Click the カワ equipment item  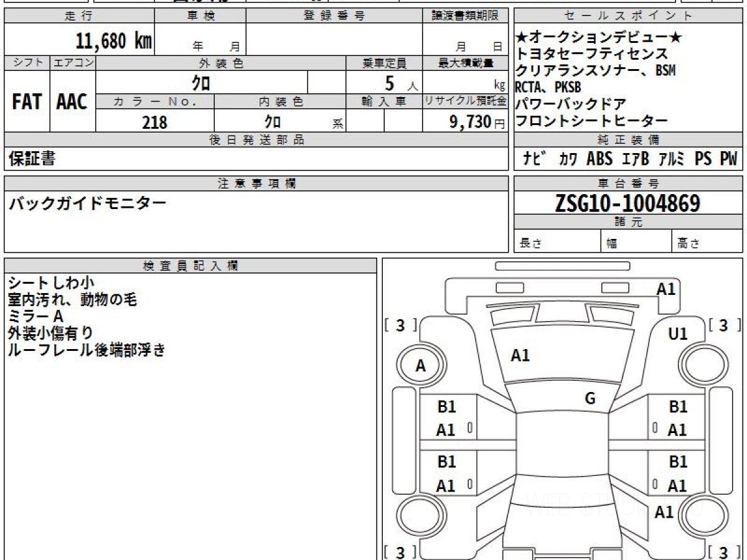[567, 159]
